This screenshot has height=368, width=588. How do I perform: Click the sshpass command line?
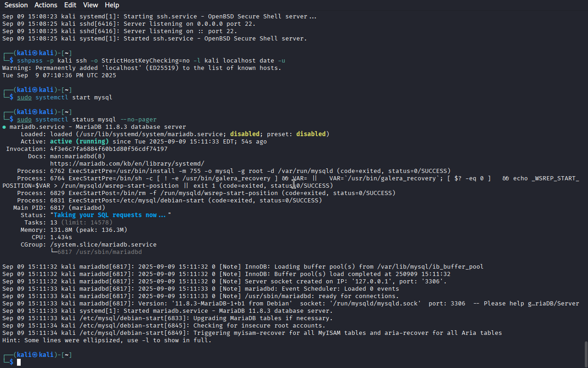151,61
